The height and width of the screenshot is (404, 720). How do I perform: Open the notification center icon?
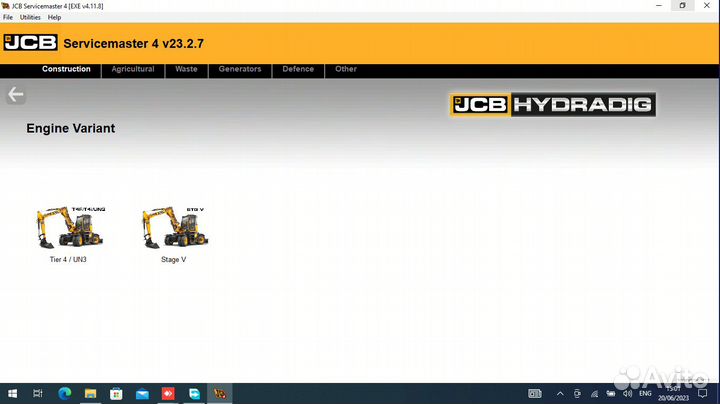[703, 393]
